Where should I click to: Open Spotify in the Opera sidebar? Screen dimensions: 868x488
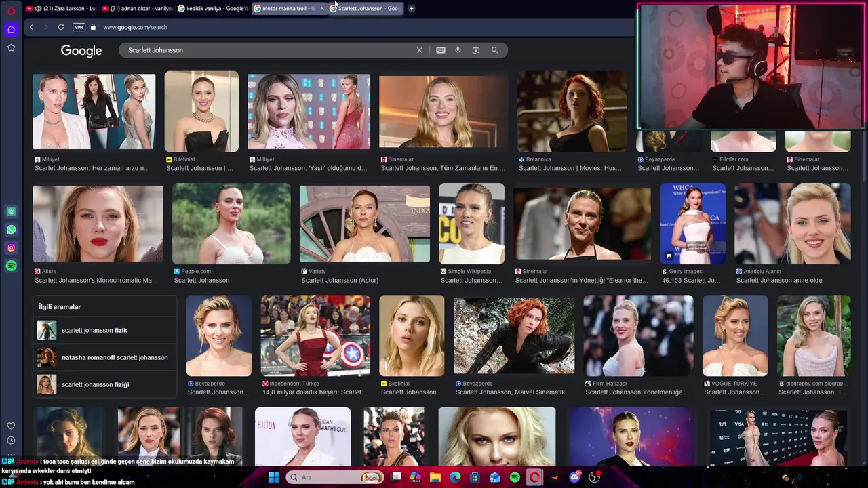(x=11, y=266)
